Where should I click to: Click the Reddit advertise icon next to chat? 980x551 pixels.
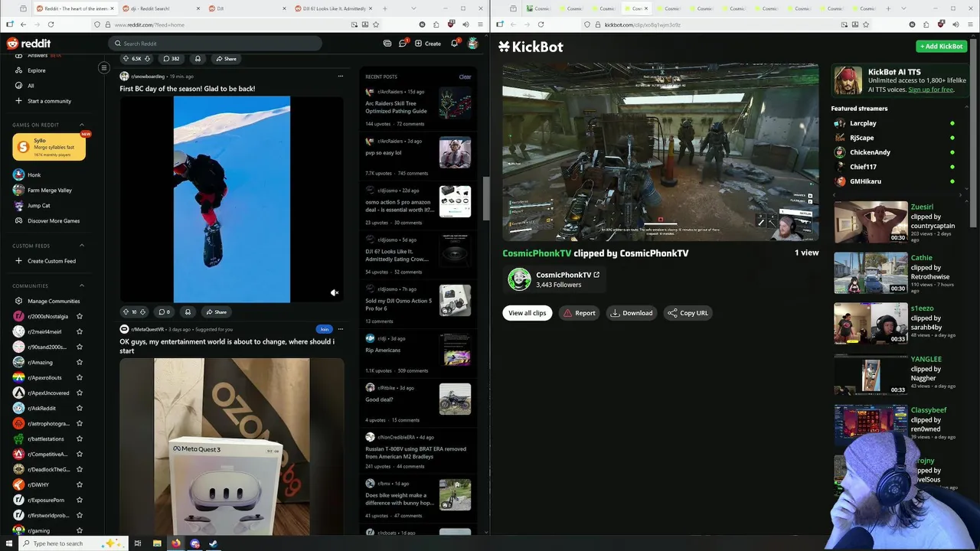tap(387, 44)
